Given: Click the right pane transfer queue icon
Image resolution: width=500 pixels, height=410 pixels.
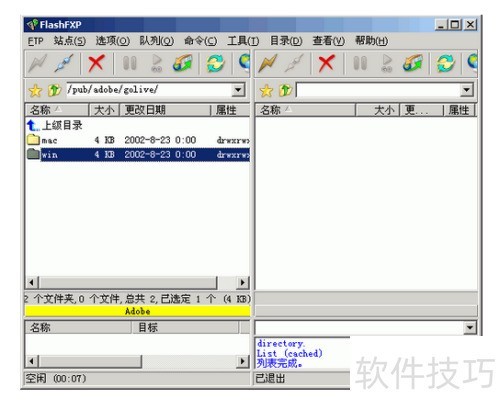Looking at the screenshot, I should click(413, 63).
